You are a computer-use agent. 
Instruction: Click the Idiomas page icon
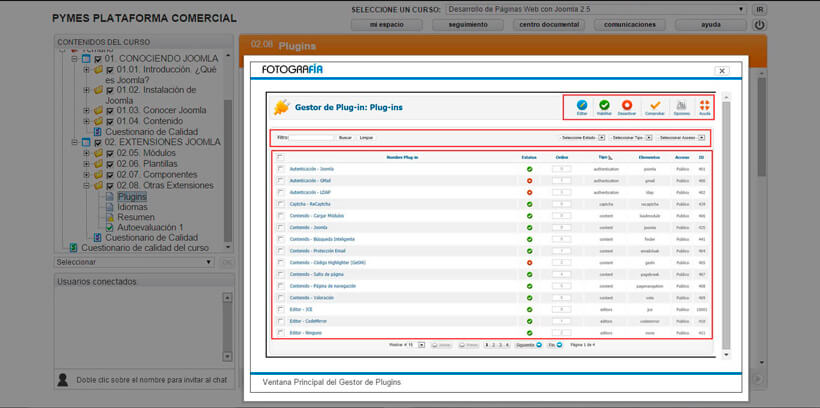[x=109, y=207]
